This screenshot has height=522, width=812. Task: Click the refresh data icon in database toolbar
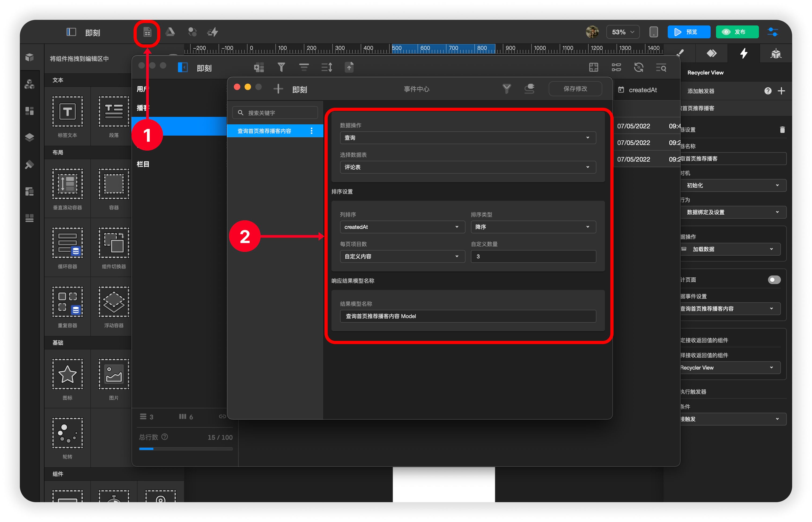point(638,68)
